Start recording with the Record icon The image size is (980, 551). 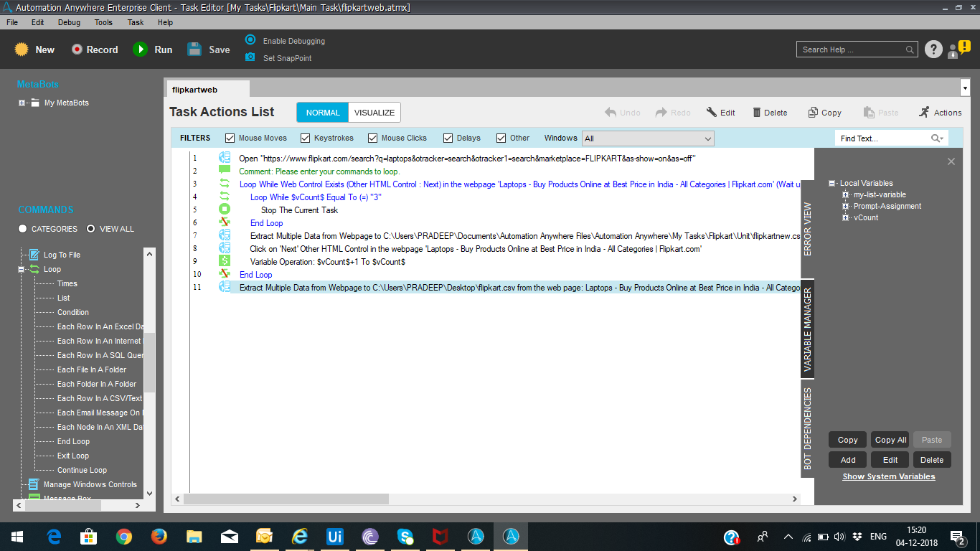(x=77, y=50)
